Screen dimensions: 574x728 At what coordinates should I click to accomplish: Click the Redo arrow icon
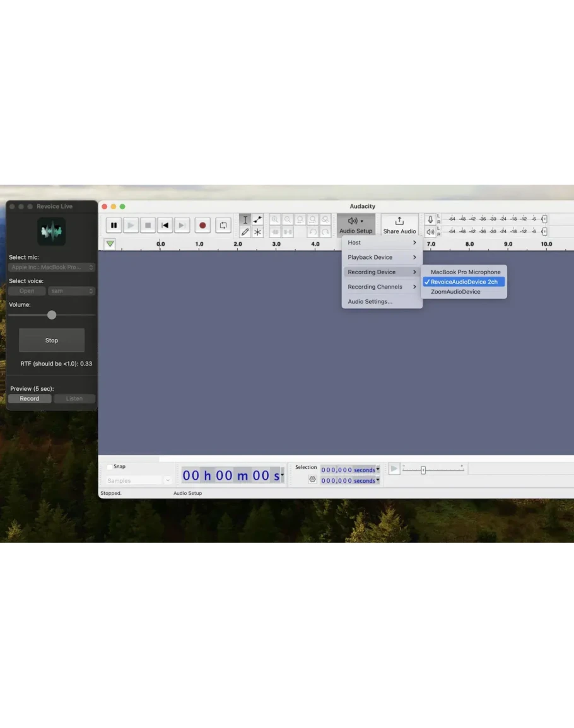(x=325, y=232)
